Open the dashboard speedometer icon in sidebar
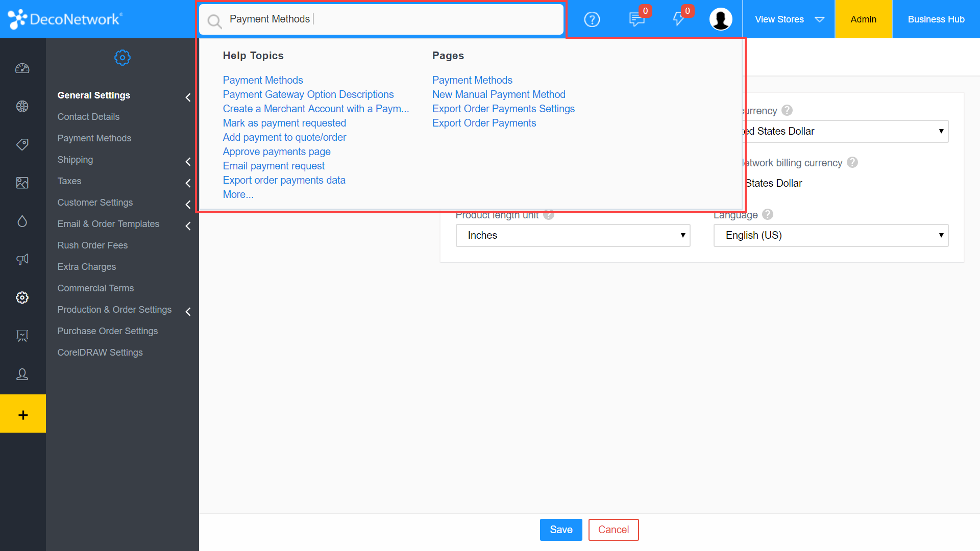 pyautogui.click(x=22, y=68)
